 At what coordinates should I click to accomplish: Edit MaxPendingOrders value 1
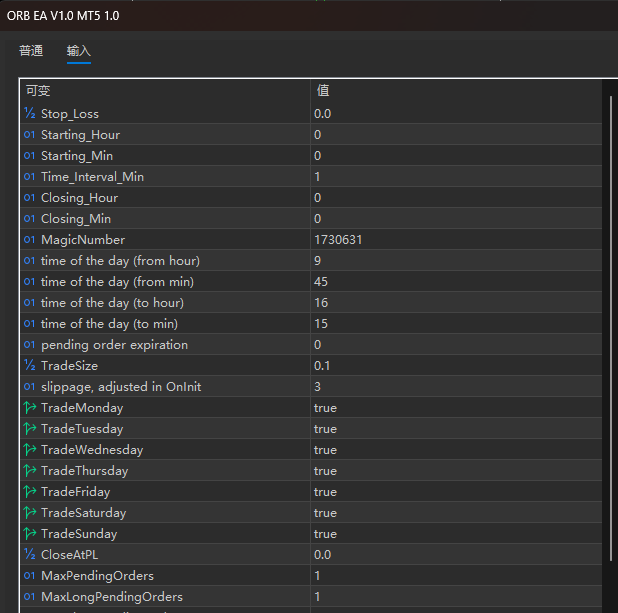click(x=456, y=575)
